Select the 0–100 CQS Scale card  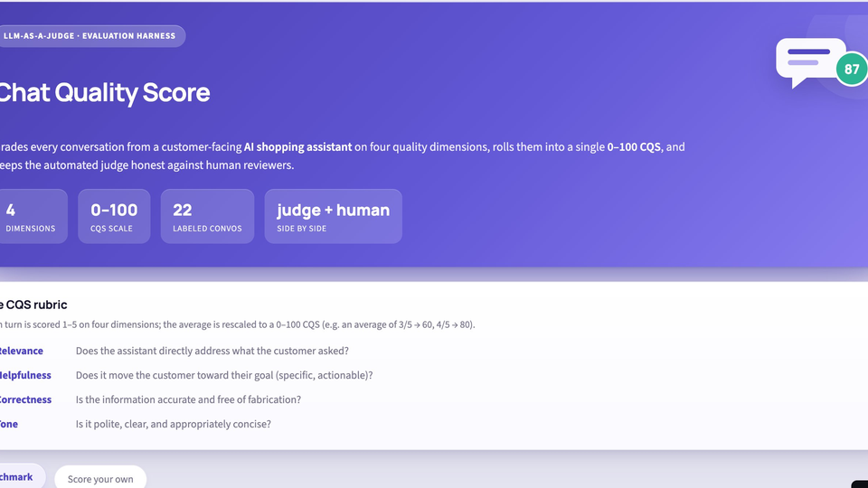pos(114,216)
